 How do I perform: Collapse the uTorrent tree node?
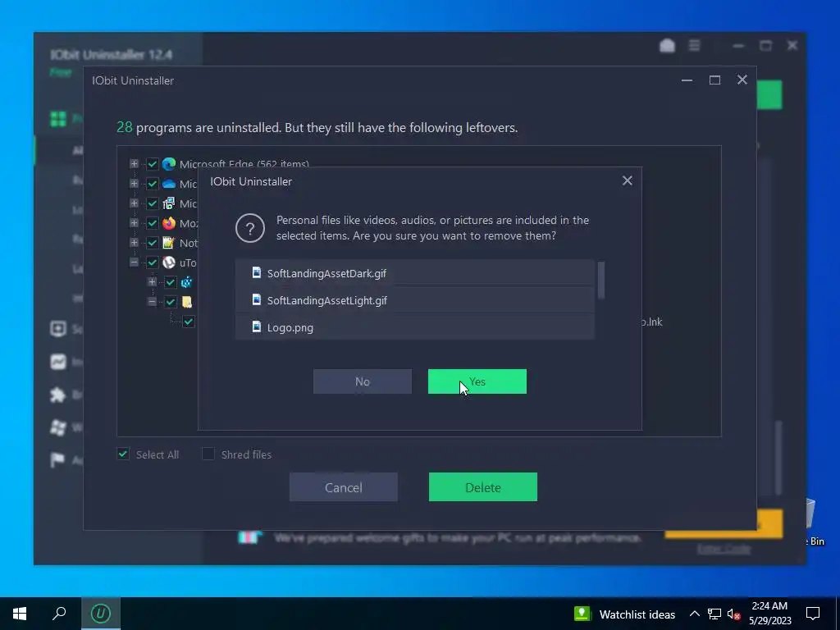coord(134,262)
